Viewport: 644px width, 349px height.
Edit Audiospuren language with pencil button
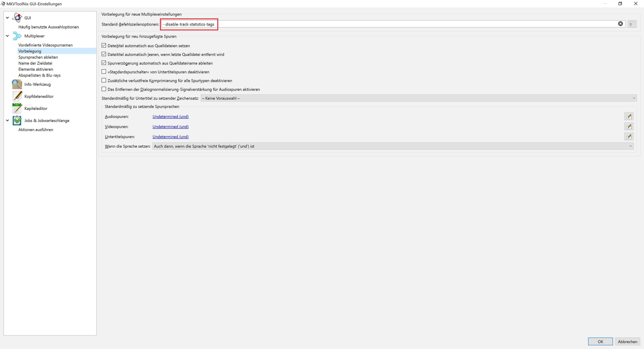pos(629,117)
